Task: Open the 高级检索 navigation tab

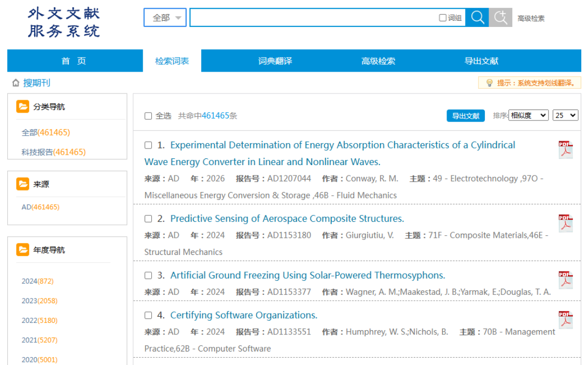Action: 378,61
